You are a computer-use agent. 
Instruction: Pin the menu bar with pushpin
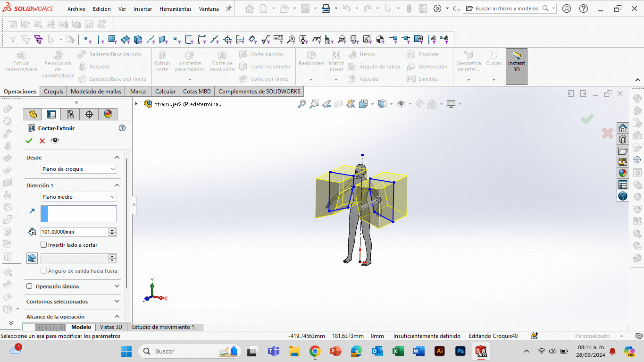(229, 8)
